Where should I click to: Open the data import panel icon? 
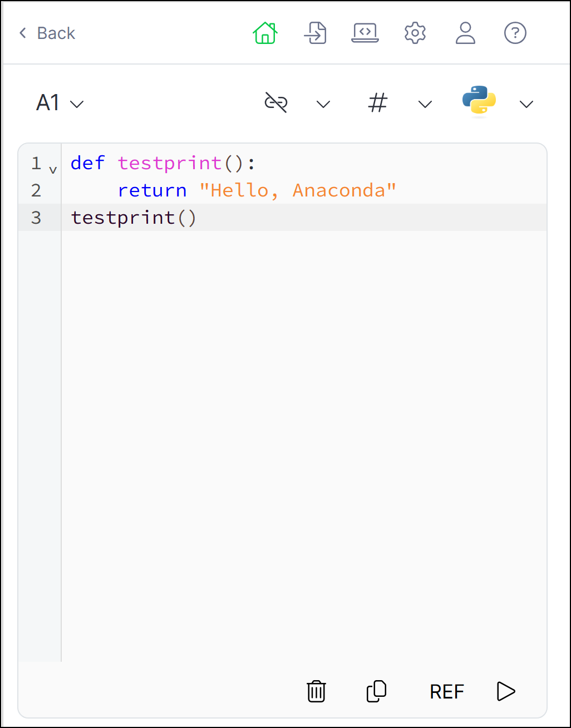[x=315, y=33]
